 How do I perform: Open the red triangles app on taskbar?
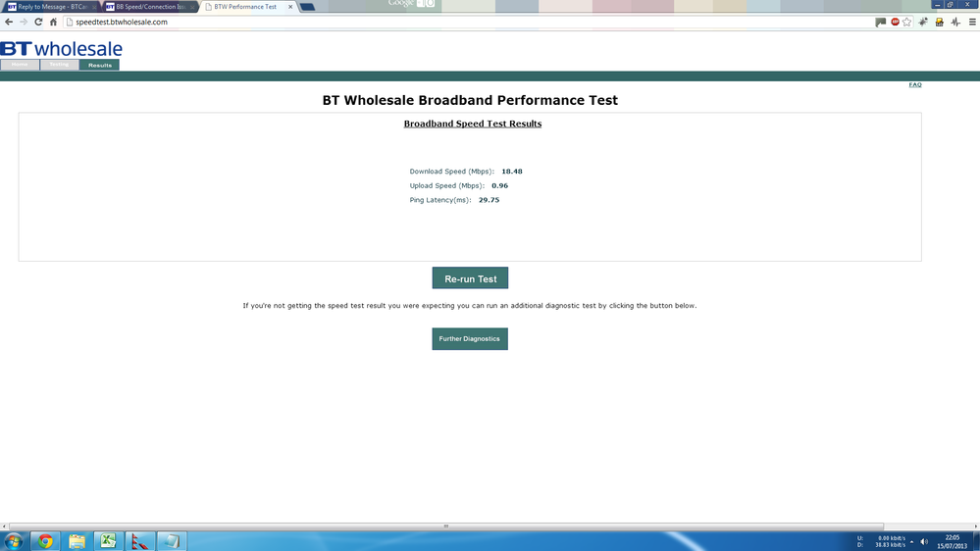pyautogui.click(x=139, y=541)
